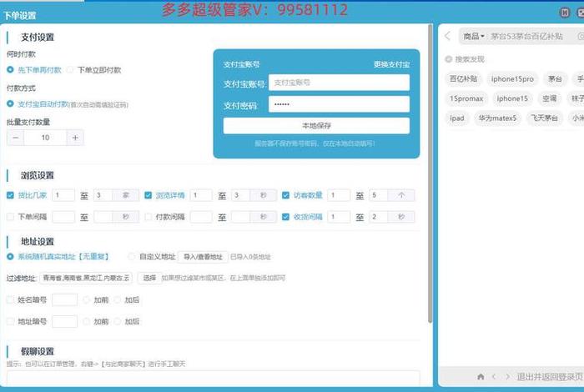Enable the 下单间隔 checkbox

pos(10,217)
